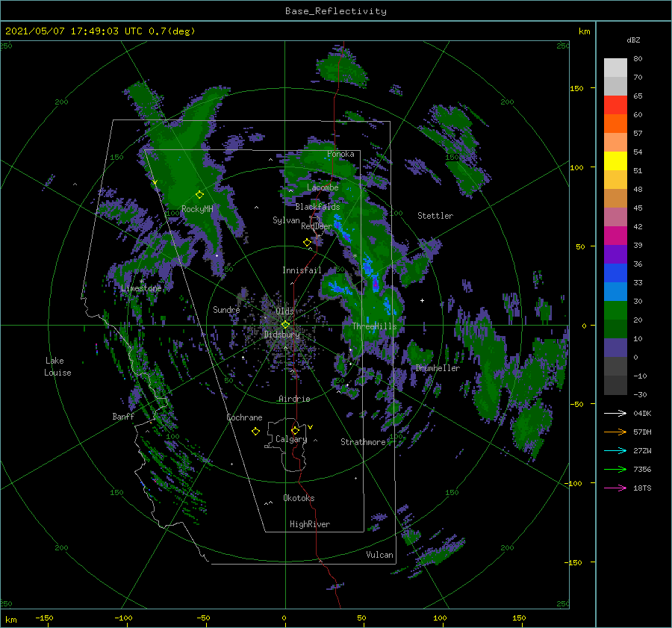Select the yellow diamond marker below RedDeer
Image resolution: width=672 pixels, height=628 pixels.
307,243
